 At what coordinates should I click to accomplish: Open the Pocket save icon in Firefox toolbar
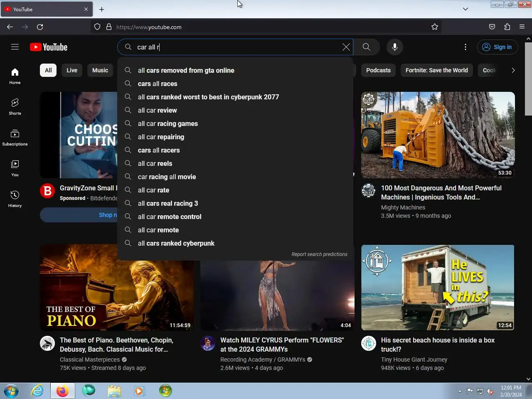492,27
